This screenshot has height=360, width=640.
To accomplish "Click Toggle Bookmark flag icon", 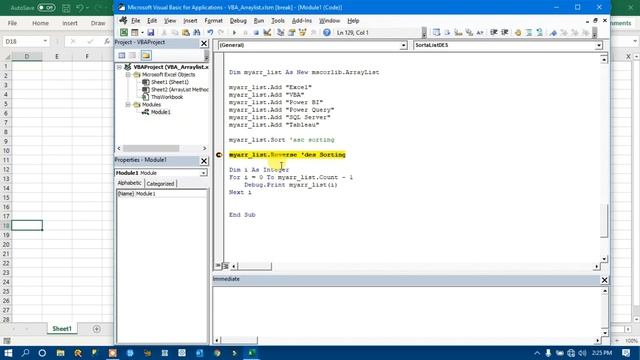I will [x=553, y=32].
